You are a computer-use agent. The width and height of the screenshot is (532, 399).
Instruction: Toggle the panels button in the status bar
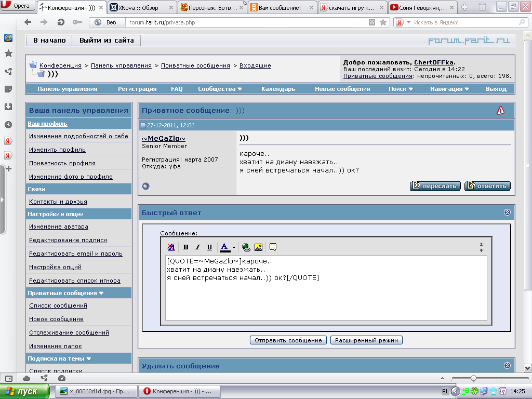pos(9,378)
